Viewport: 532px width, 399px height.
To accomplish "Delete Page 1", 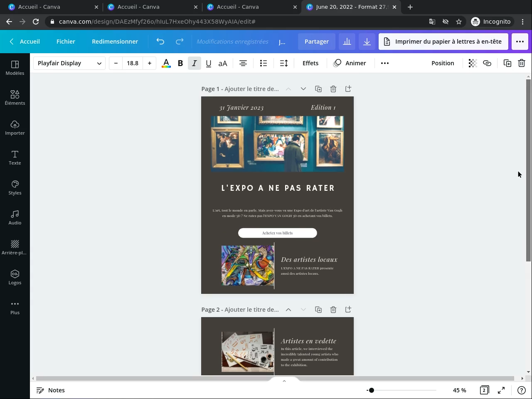I will coord(333,89).
